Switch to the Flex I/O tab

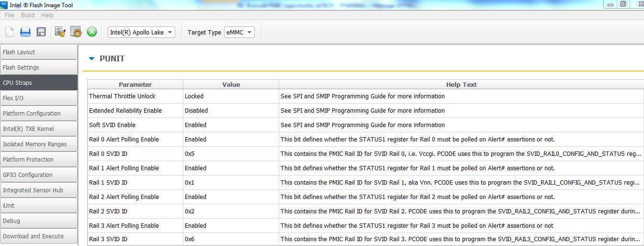39,98
